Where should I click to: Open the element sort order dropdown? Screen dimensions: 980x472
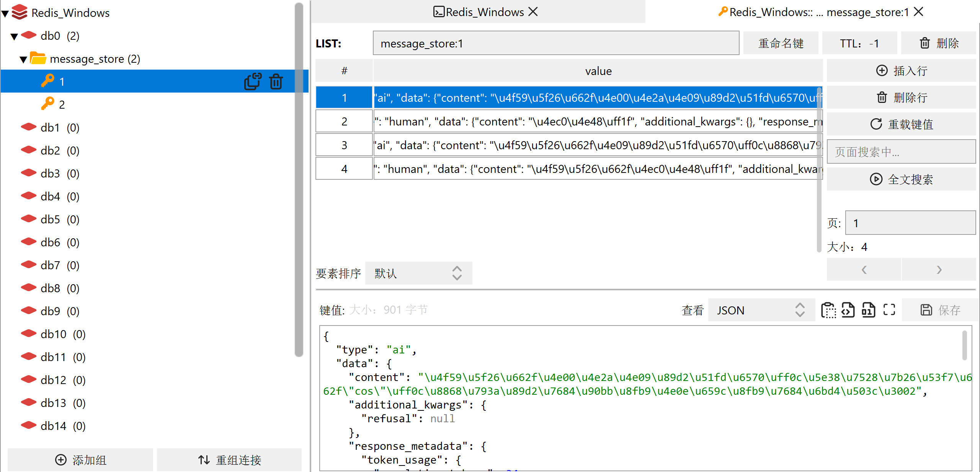418,273
